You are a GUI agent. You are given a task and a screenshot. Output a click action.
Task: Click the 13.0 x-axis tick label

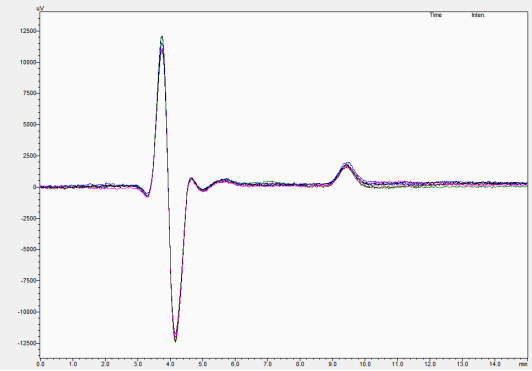(x=462, y=364)
